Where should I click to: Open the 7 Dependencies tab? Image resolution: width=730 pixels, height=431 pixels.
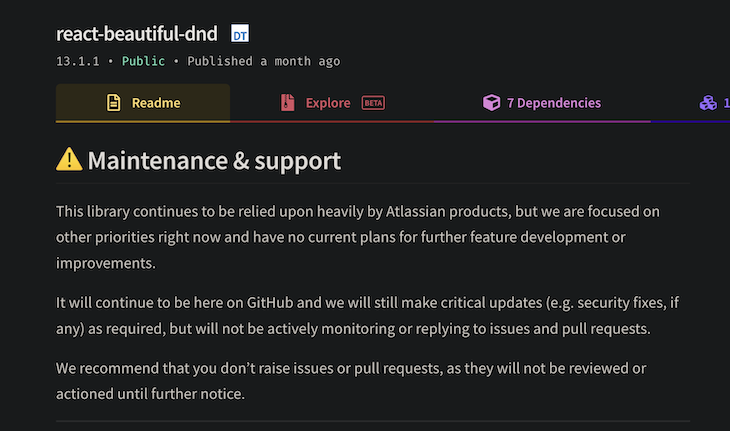[x=553, y=103]
